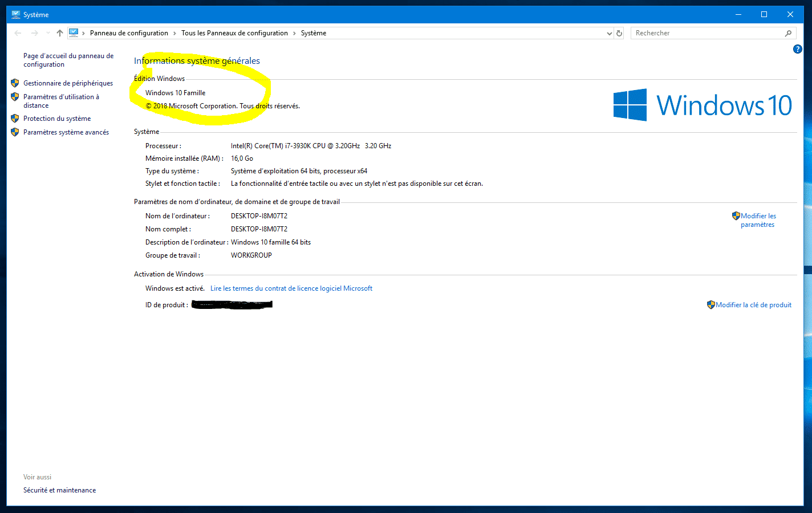Viewport: 812px width, 513px height.
Task: Click the shield icon beside Modifier les paramètres
Action: [736, 216]
